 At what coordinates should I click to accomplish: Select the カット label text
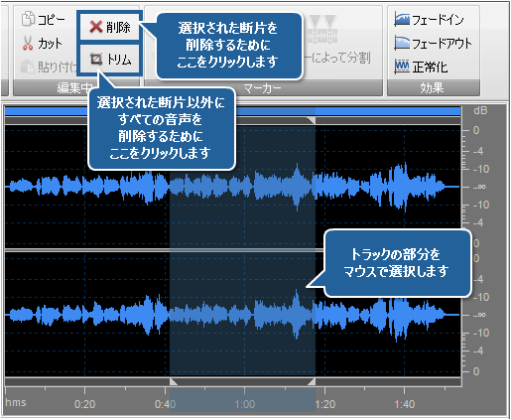click(50, 44)
